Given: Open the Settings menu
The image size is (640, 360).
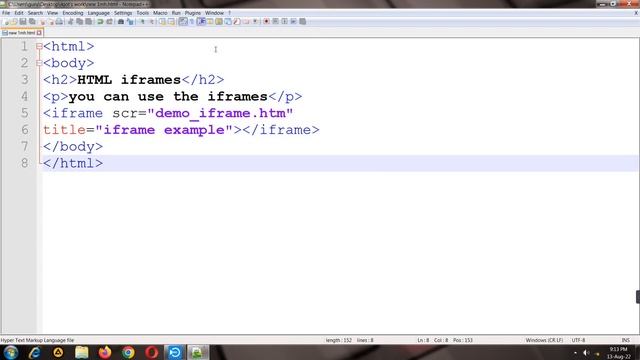Looking at the screenshot, I should (x=123, y=13).
